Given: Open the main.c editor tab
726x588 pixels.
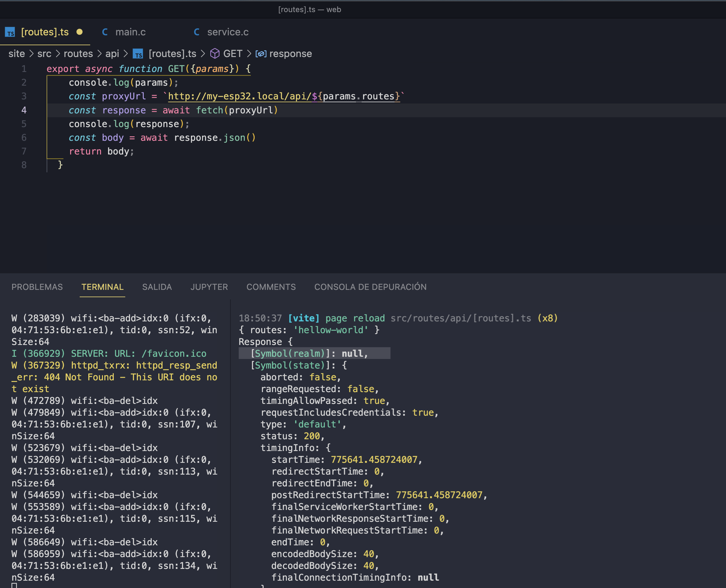Looking at the screenshot, I should coord(130,32).
